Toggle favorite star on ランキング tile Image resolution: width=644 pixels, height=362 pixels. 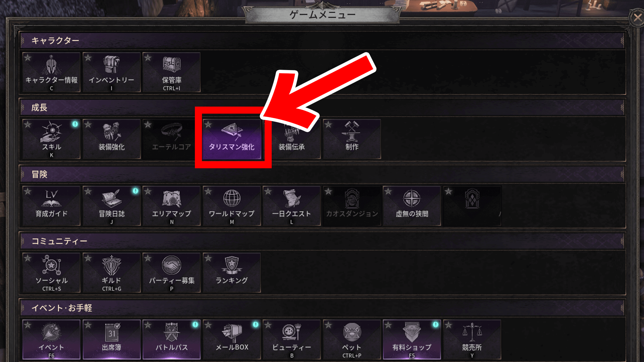coord(208,258)
